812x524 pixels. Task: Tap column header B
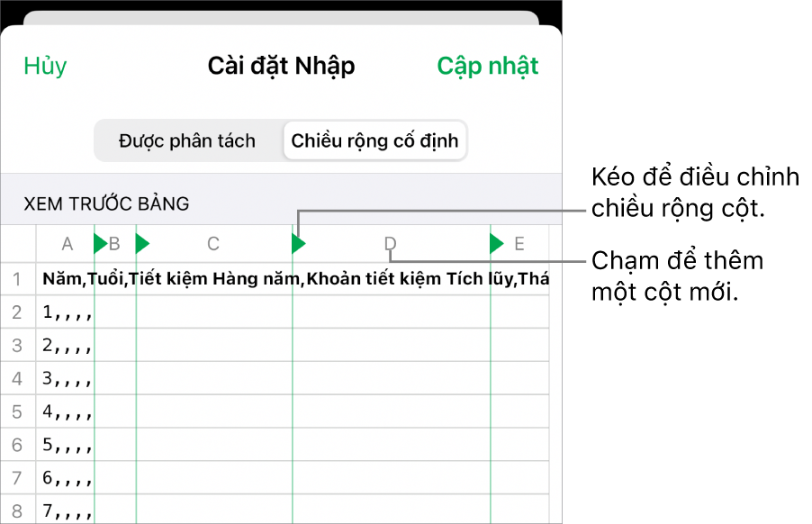point(114,243)
